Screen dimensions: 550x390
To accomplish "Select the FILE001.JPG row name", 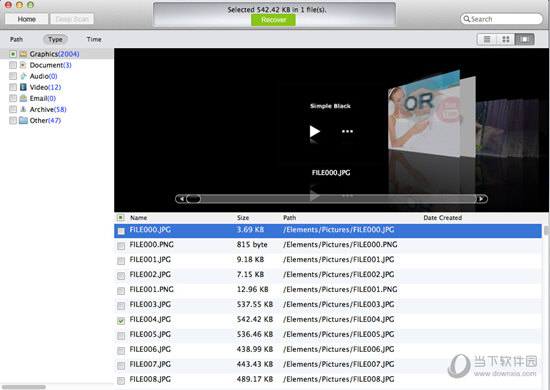I will pos(150,260).
